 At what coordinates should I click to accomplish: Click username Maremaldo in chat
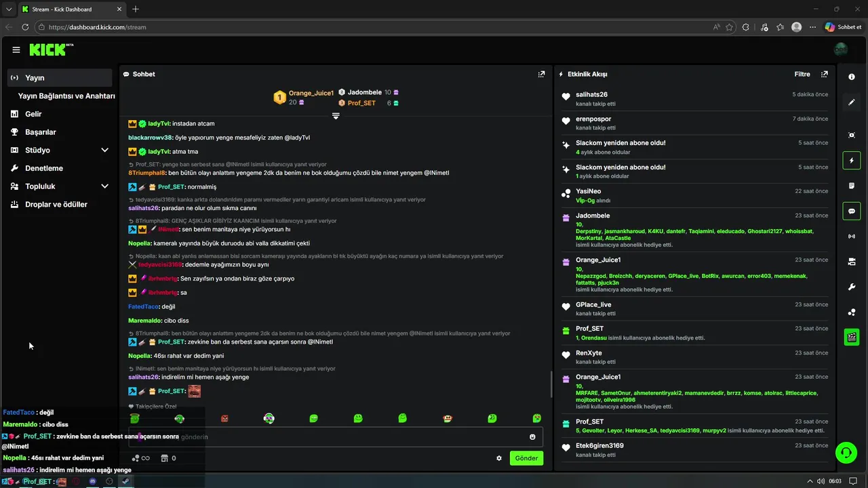tap(144, 321)
